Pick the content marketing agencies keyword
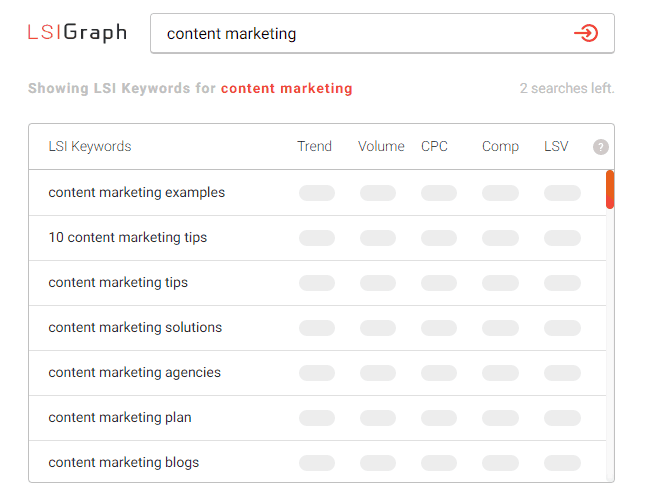Image resolution: width=649 pixels, height=503 pixels. point(135,373)
